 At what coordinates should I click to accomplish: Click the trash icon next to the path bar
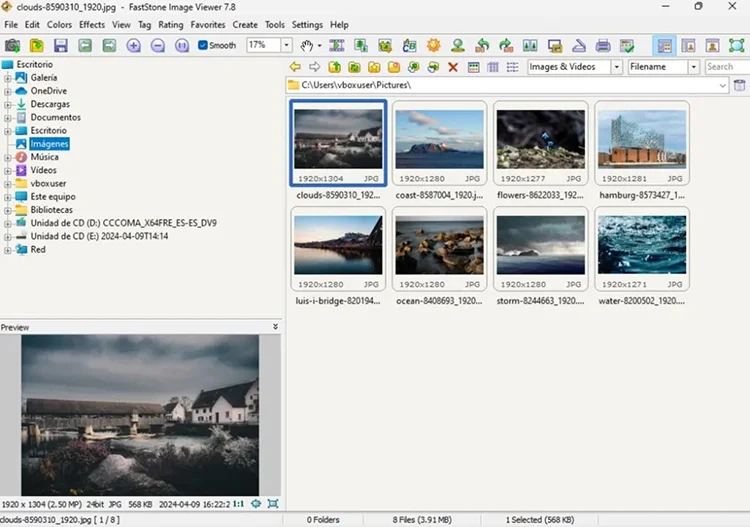tap(739, 86)
